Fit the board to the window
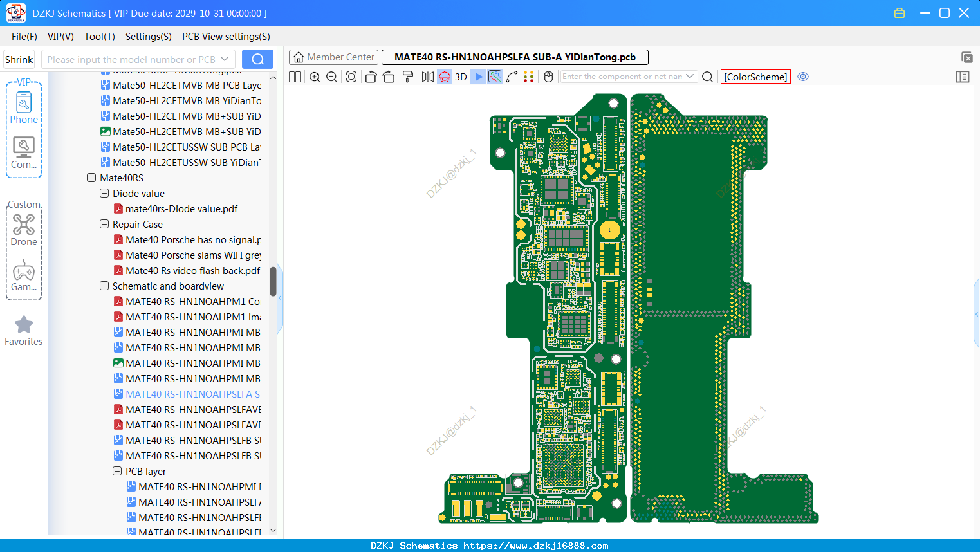This screenshot has height=552, width=980. (x=351, y=77)
